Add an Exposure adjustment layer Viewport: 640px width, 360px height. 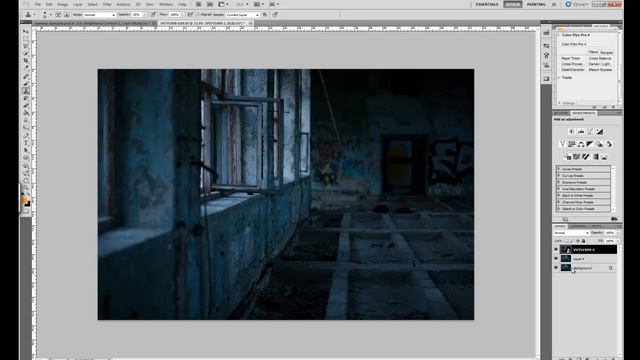(x=599, y=131)
